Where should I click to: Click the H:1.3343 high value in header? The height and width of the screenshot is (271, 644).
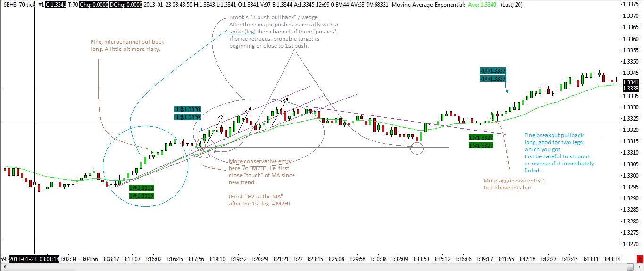pyautogui.click(x=205, y=4)
